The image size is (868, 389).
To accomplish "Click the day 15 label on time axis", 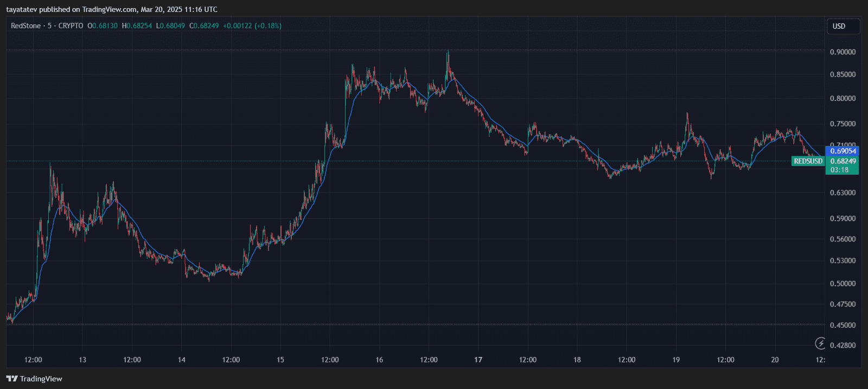I will tap(280, 360).
